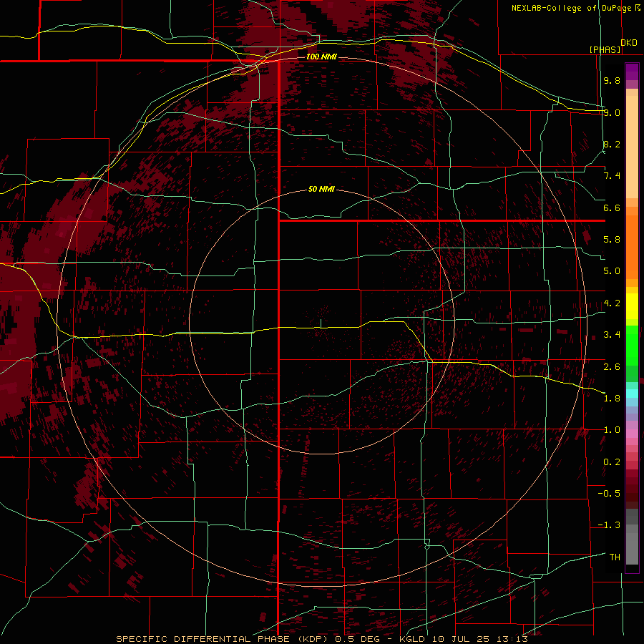Click the 7.4 scale value
Image resolution: width=644 pixels, height=644 pixels.
pos(612,176)
